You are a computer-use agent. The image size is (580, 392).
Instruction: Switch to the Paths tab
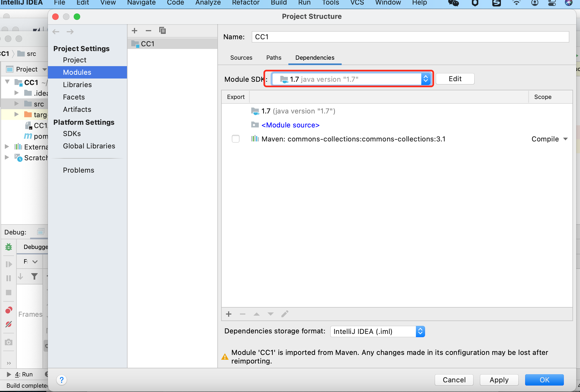coord(274,58)
